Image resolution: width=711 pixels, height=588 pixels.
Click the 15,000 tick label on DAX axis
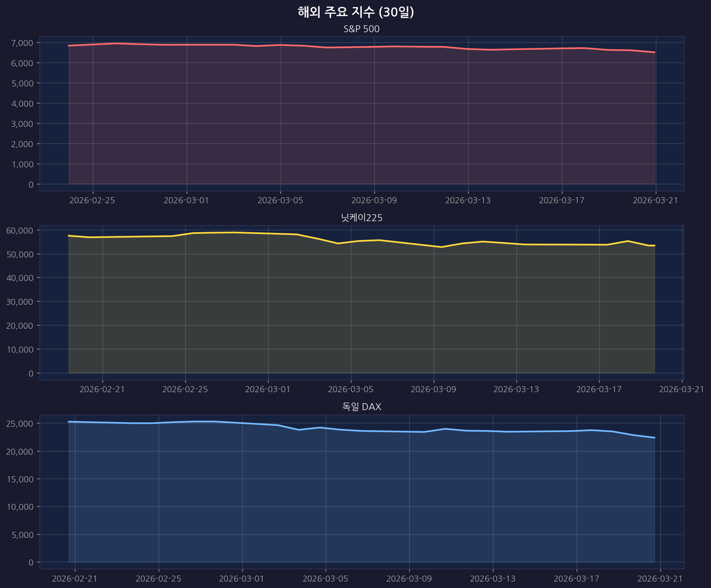point(20,479)
